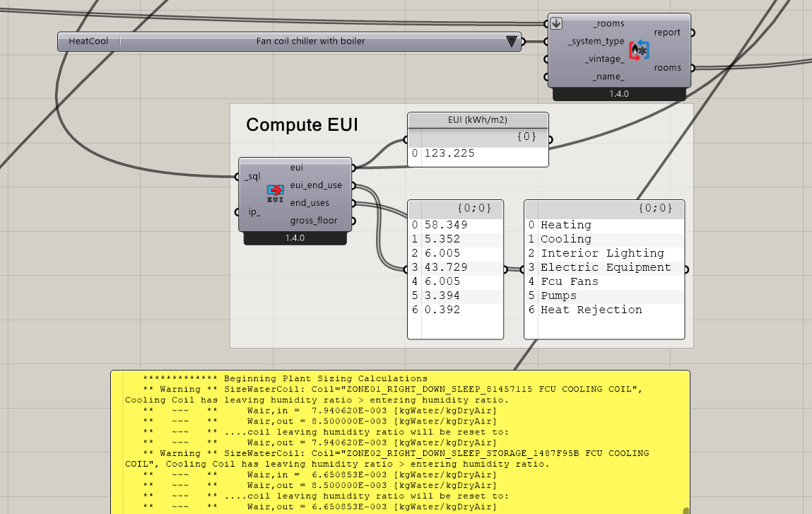Screen dimensions: 812x514
Task: Click the eui_end_use output label
Action: (316, 185)
